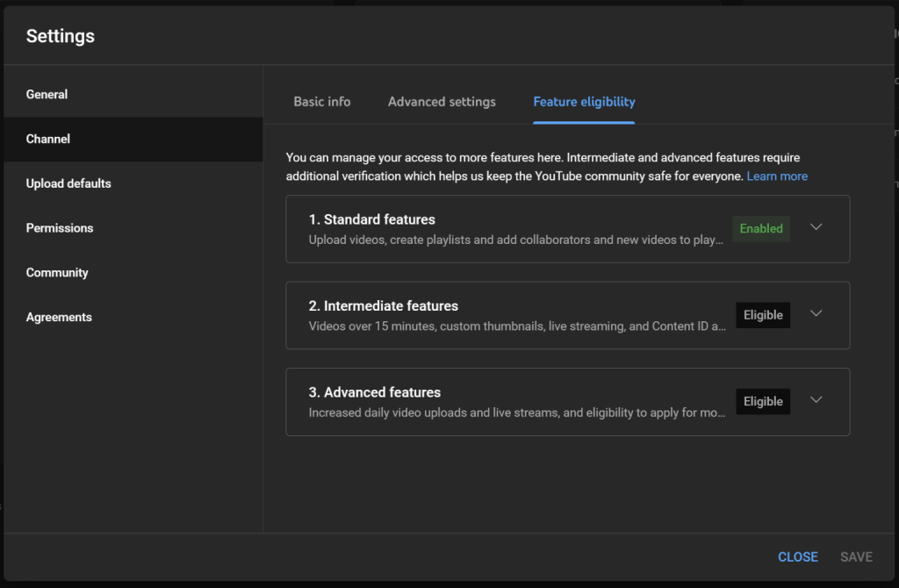
Task: Open the Permissions section
Action: (60, 228)
